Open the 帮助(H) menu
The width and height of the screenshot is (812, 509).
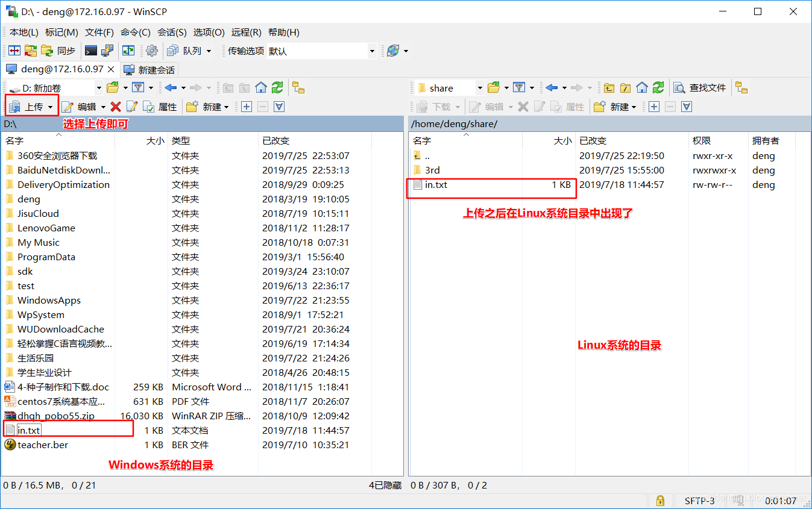click(x=284, y=32)
